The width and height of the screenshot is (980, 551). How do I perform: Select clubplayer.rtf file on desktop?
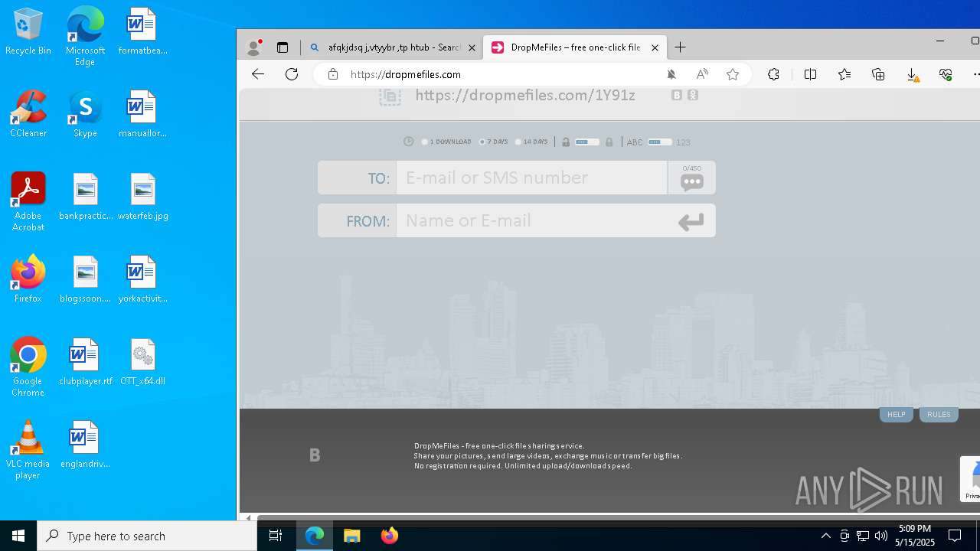tap(85, 362)
